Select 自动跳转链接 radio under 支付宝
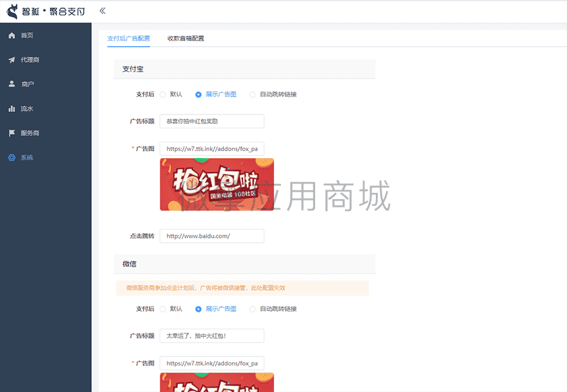The image size is (567, 392). (252, 95)
